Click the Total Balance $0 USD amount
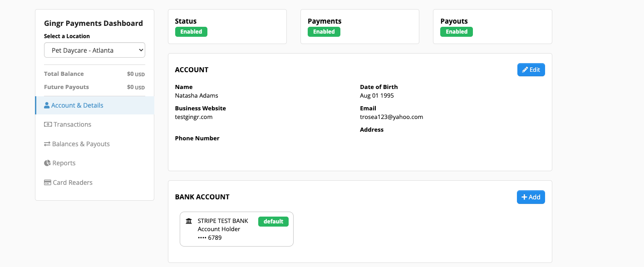 click(136, 74)
